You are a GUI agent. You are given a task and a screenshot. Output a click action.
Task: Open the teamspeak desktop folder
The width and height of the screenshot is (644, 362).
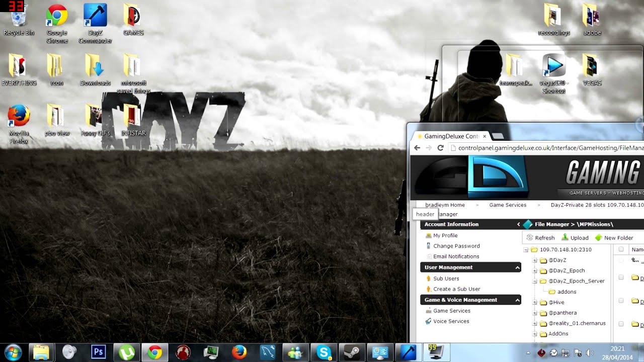click(x=516, y=70)
